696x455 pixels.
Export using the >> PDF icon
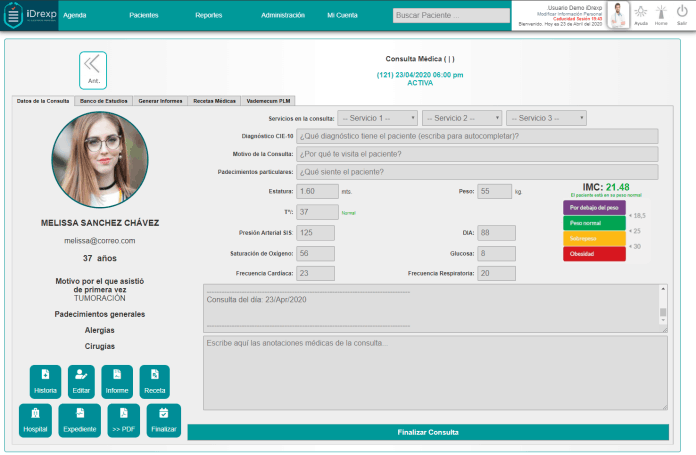point(123,420)
